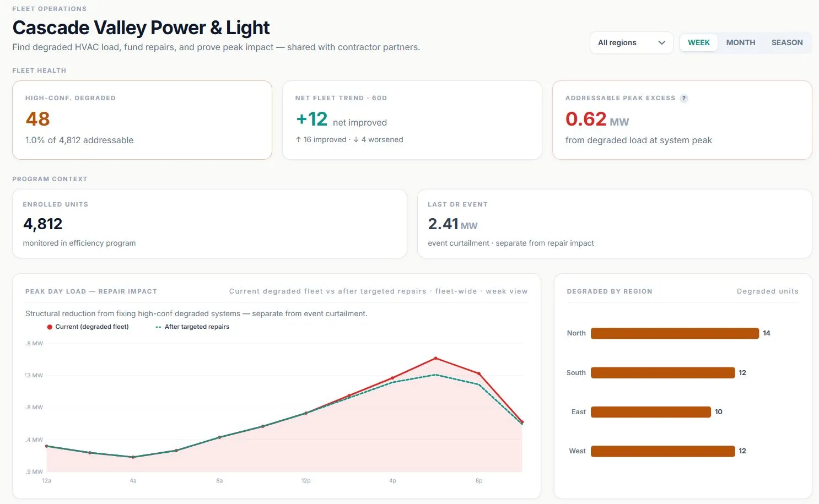
Task: Open the Net Fleet Trend card
Action: (x=412, y=120)
